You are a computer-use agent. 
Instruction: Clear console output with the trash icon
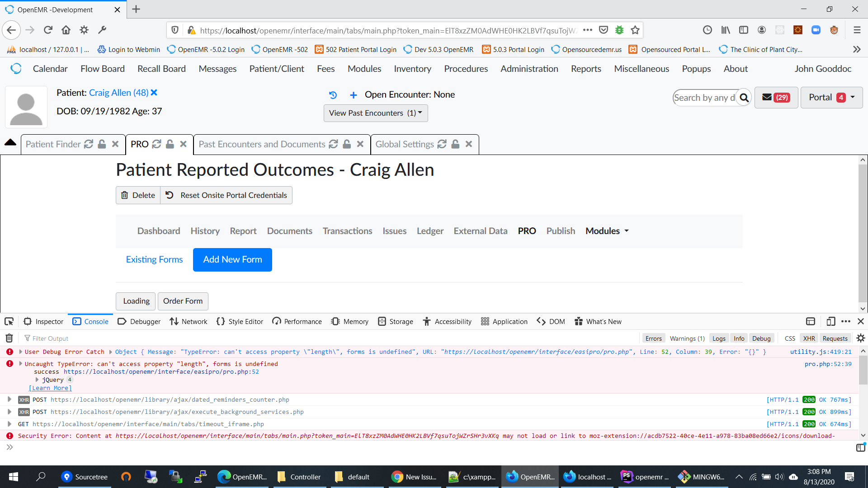click(8, 338)
